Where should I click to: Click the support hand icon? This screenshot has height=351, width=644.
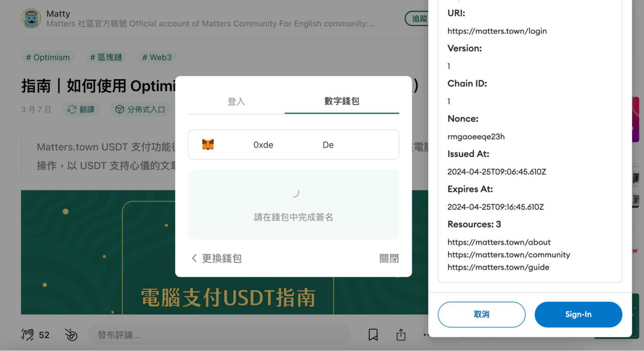[x=71, y=334]
